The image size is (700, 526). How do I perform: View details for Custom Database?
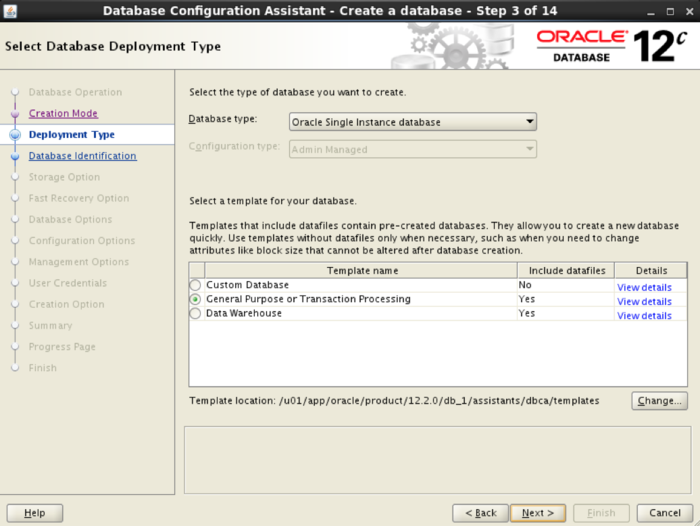click(644, 287)
